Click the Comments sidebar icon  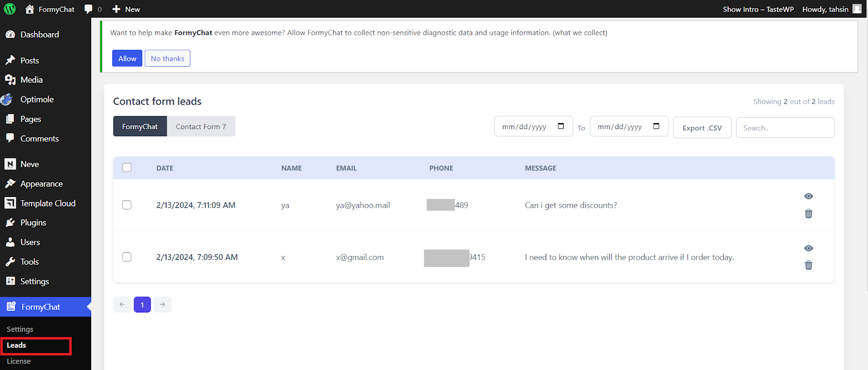point(10,138)
